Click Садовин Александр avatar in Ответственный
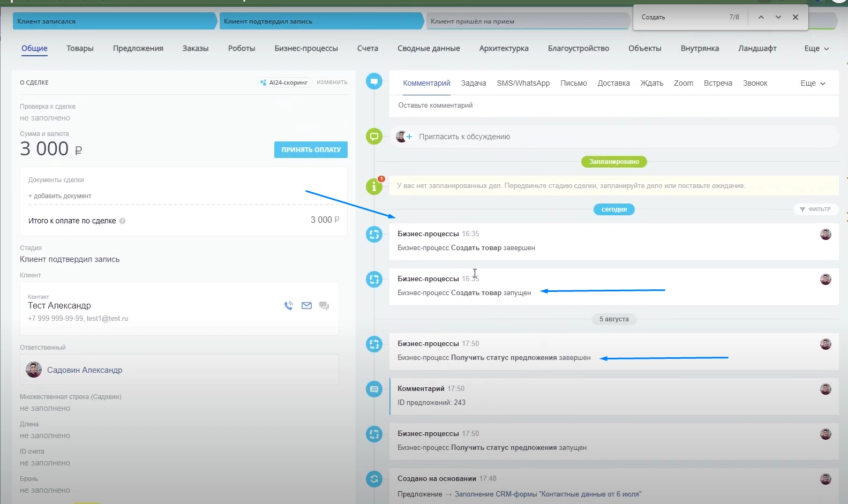 [34, 370]
